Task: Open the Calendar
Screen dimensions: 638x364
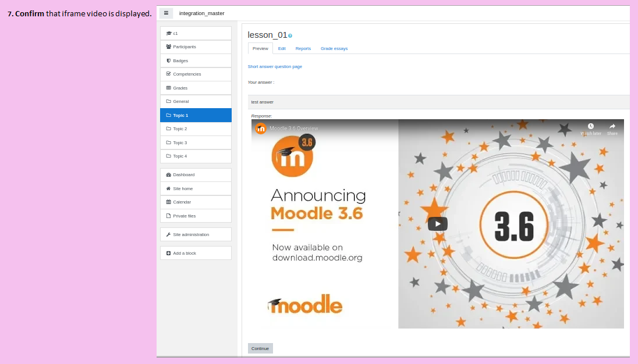Action: pyautogui.click(x=196, y=202)
